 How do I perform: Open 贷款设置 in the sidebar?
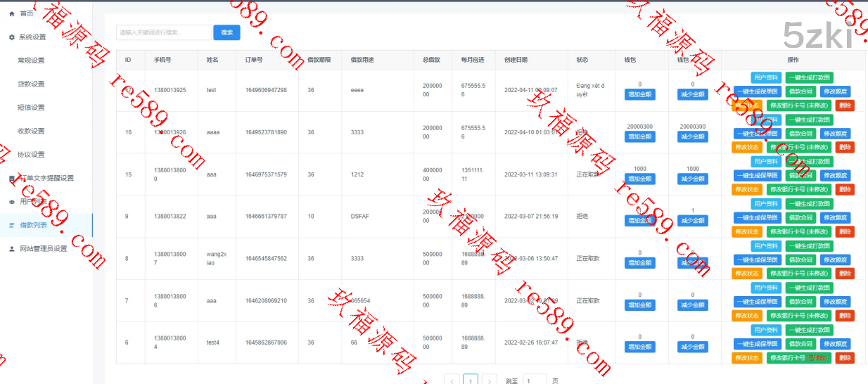(x=31, y=84)
